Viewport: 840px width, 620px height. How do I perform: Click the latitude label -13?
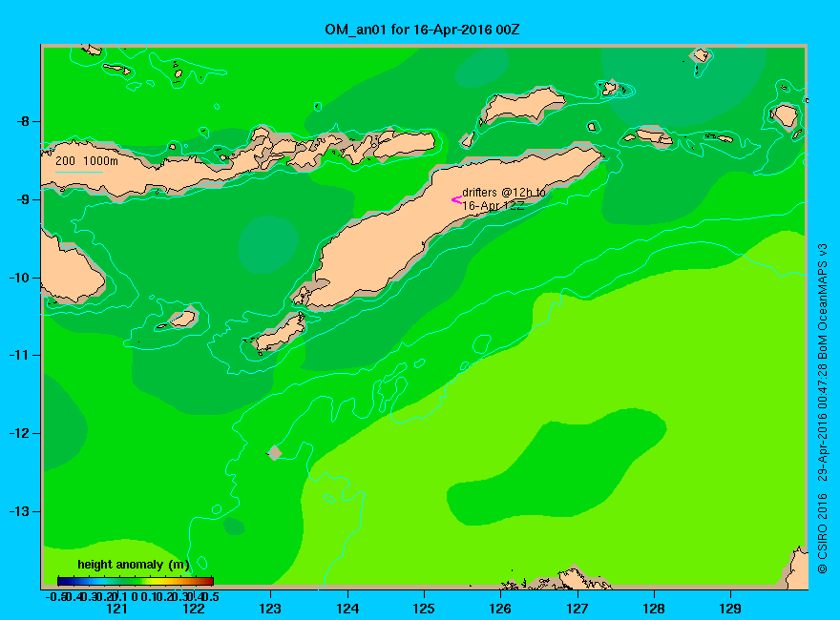coord(19,511)
